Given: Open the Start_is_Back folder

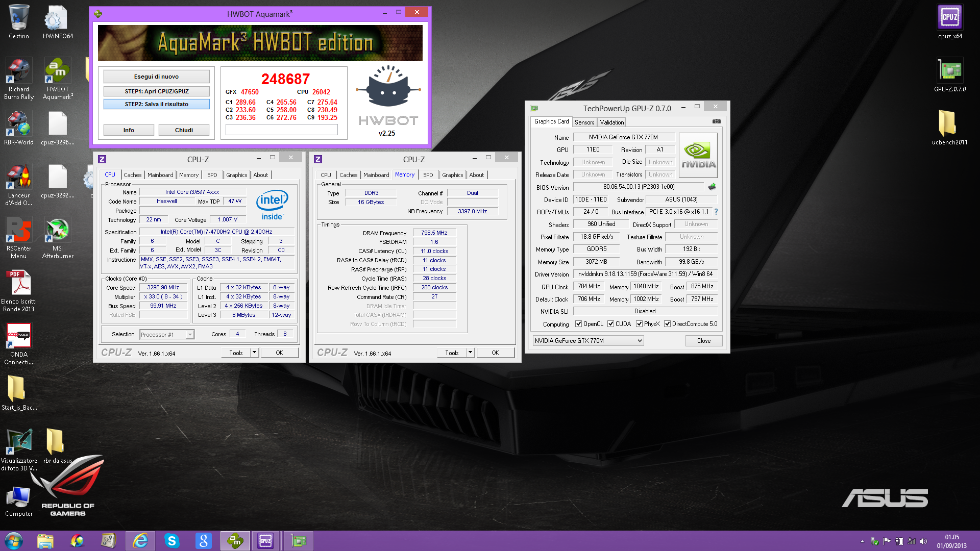Looking at the screenshot, I should coord(19,393).
